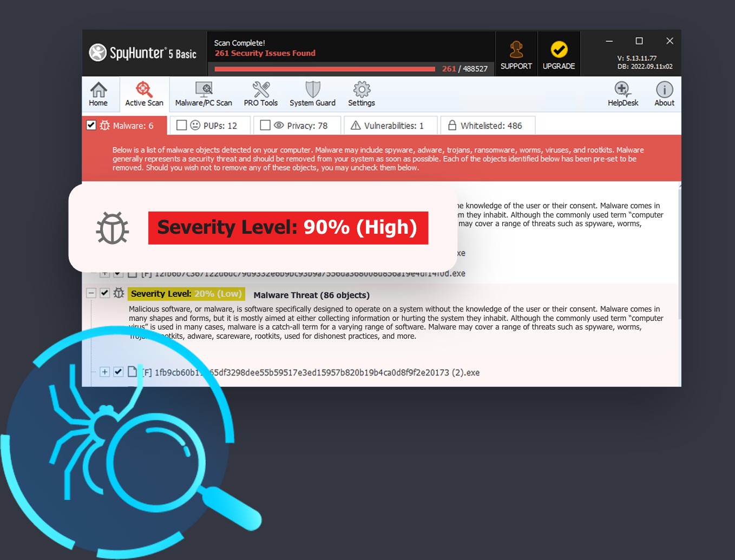This screenshot has width=735, height=560.
Task: Expand the 12fb6b7c367 exe entry
Action: click(x=105, y=273)
